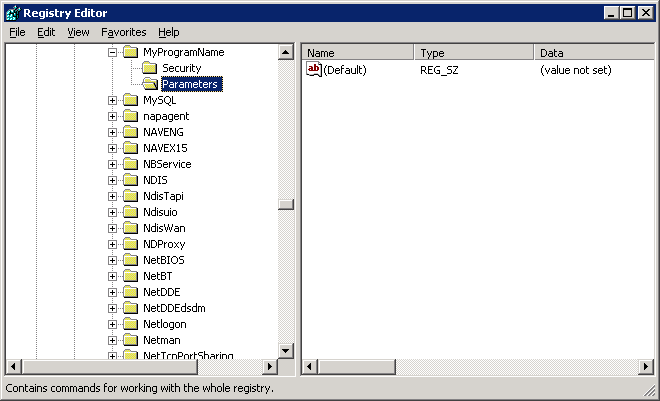Click the MySQL folder icon
This screenshot has width=660, height=401.
click(131, 100)
